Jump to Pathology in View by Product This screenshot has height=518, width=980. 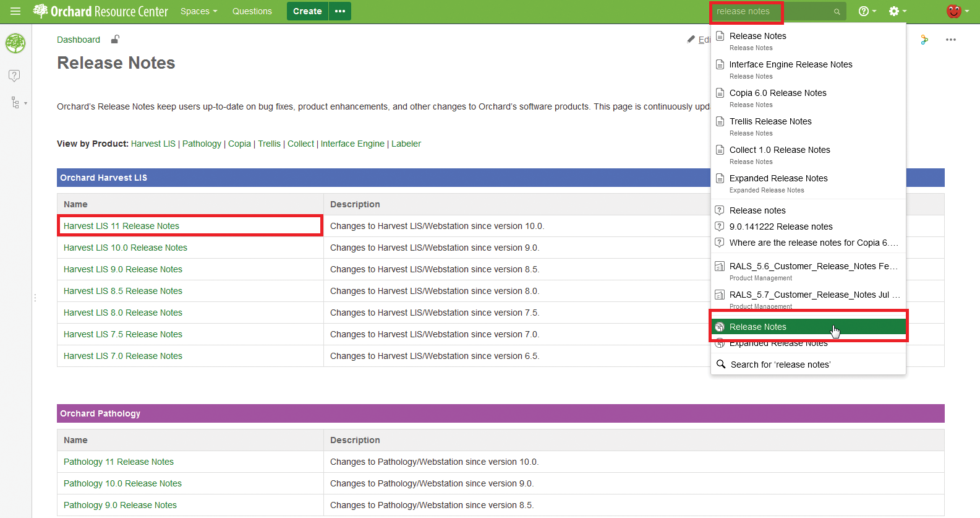202,144
